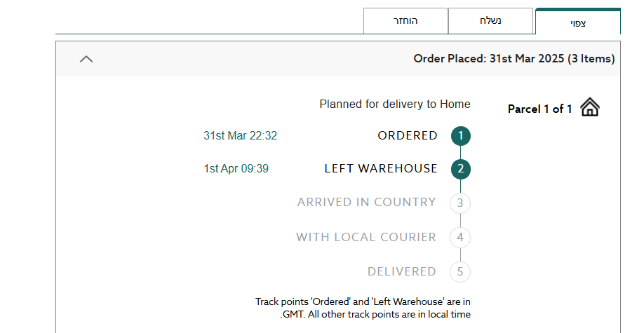Click step 1 Ordered circle marker

(x=460, y=136)
